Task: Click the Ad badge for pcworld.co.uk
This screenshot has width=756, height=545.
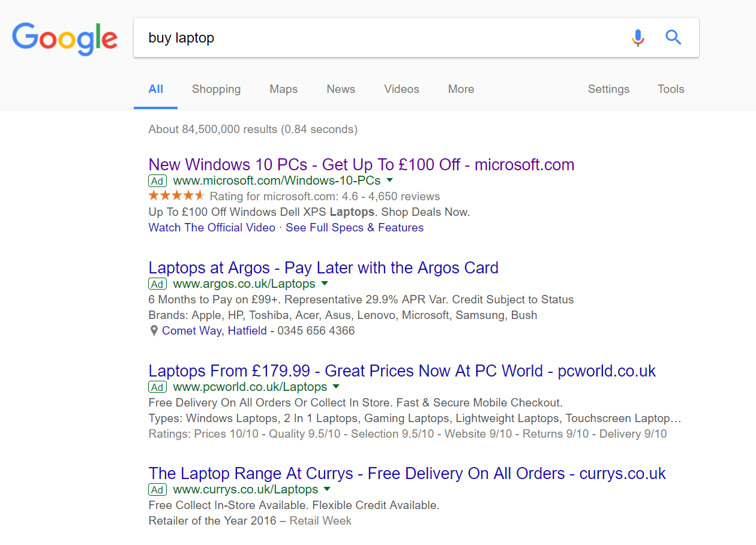Action: (157, 387)
